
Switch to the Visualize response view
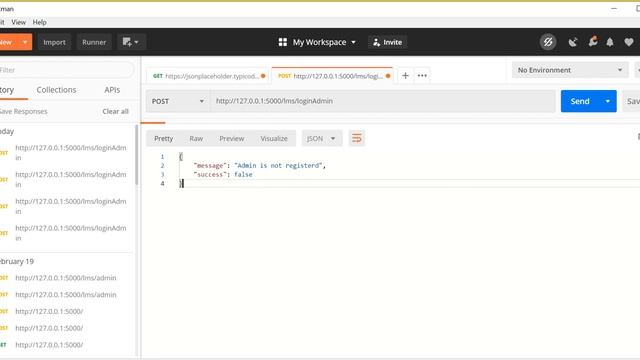pyautogui.click(x=274, y=138)
